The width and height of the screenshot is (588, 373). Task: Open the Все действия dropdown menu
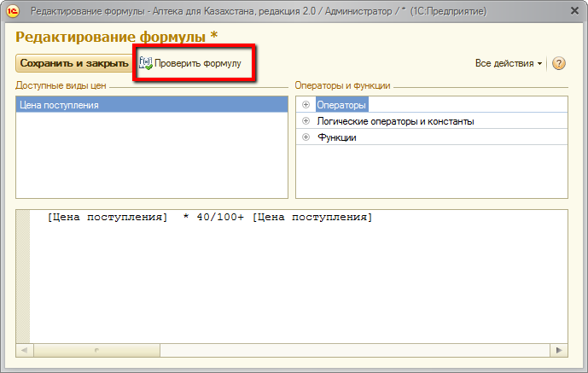509,64
